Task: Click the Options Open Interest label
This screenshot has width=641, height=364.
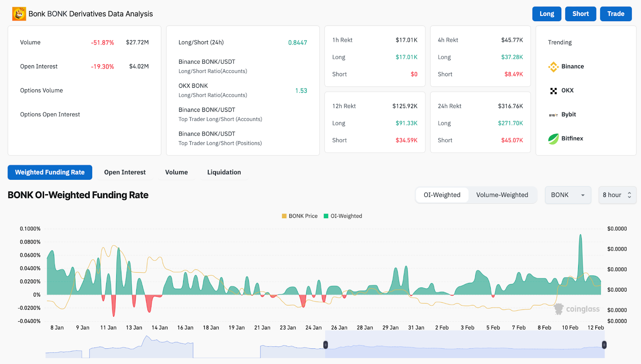Action: pyautogui.click(x=50, y=115)
